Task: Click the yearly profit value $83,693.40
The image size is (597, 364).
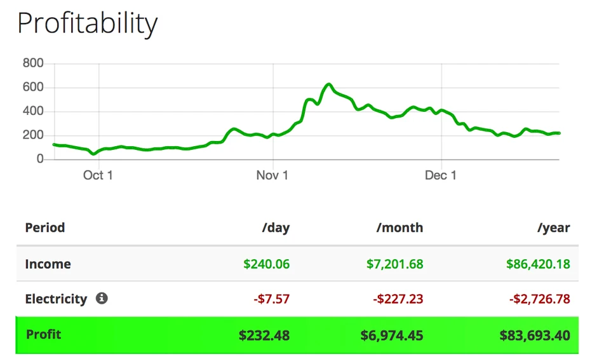Action: click(x=533, y=335)
